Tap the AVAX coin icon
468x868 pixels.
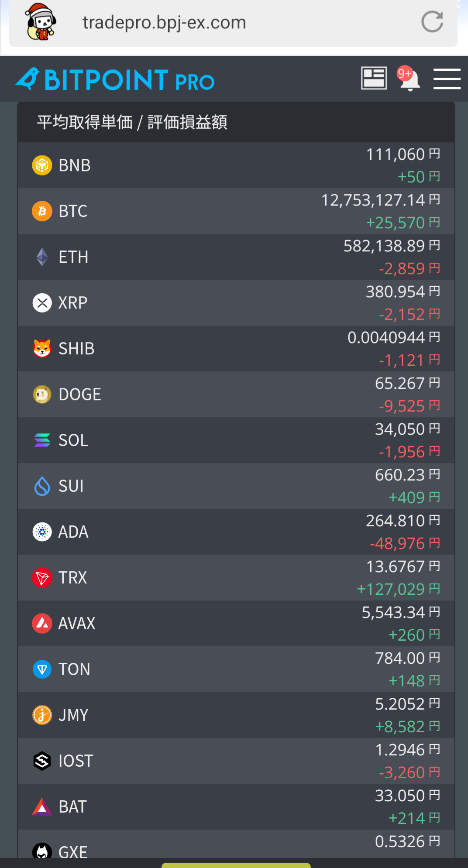click(x=42, y=624)
